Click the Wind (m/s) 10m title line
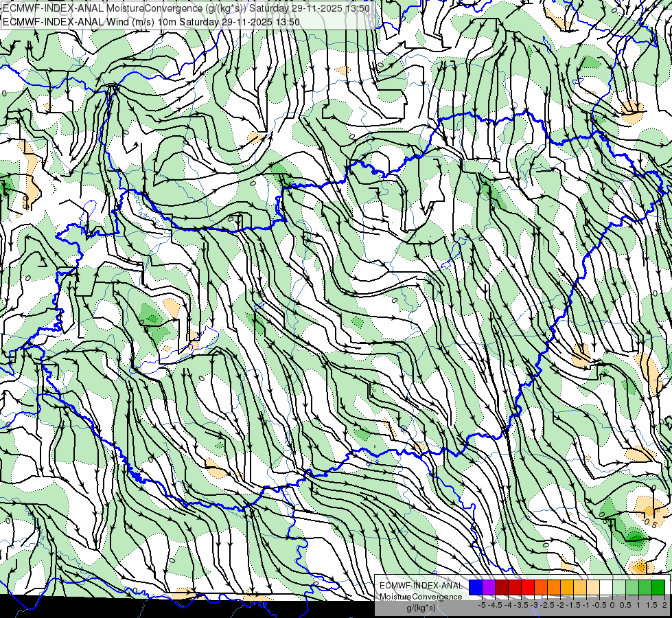 click(x=151, y=22)
